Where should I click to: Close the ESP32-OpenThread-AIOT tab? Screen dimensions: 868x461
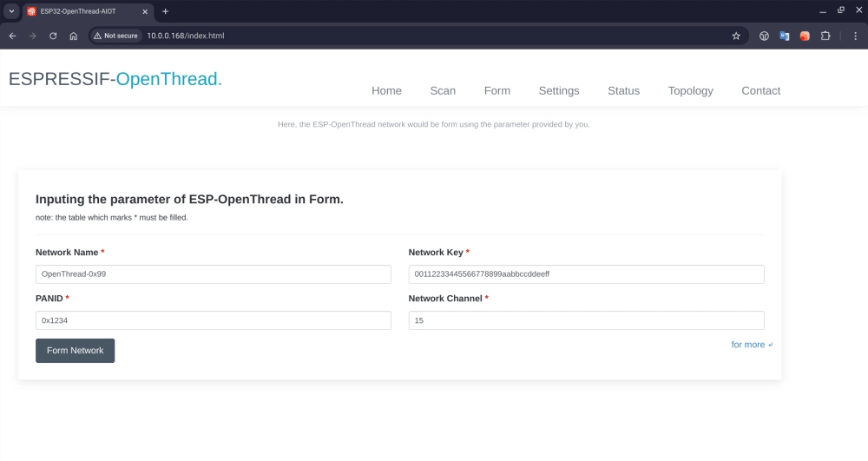145,11
